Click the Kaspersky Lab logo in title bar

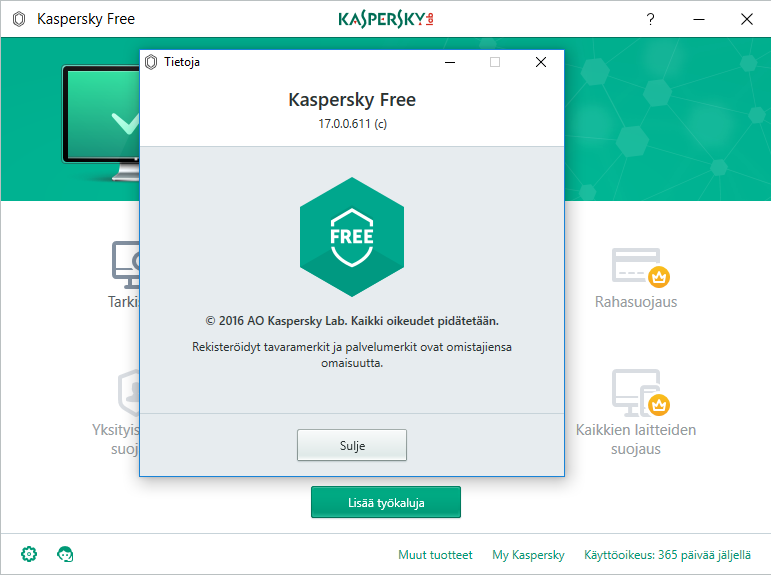[386, 19]
